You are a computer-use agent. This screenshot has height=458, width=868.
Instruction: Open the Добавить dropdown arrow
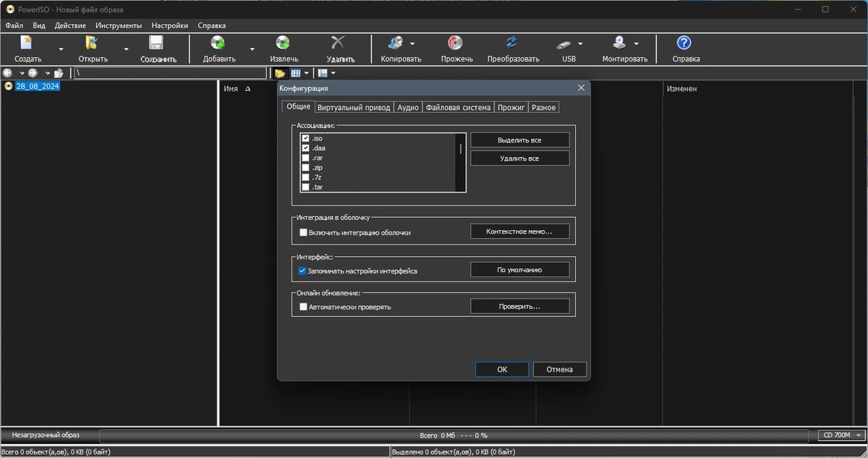click(252, 49)
